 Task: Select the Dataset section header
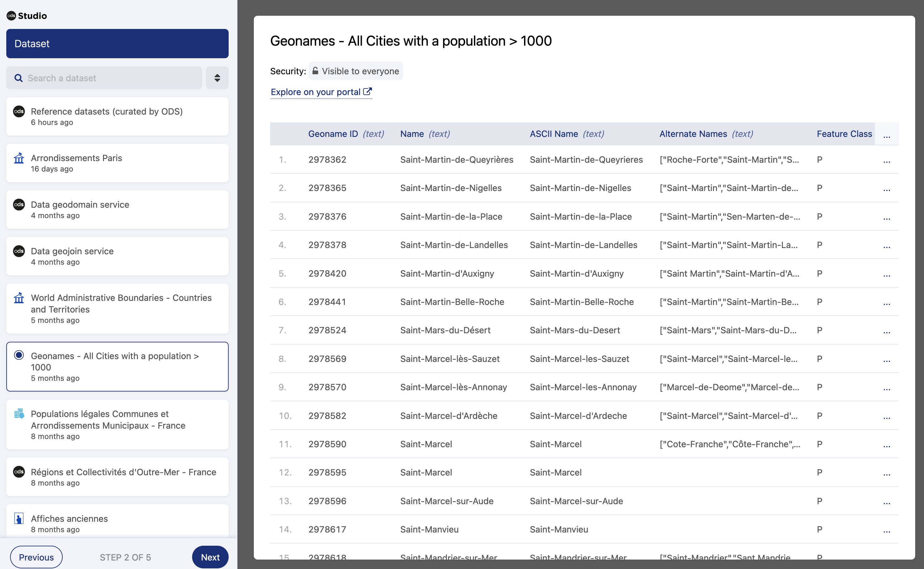click(117, 44)
